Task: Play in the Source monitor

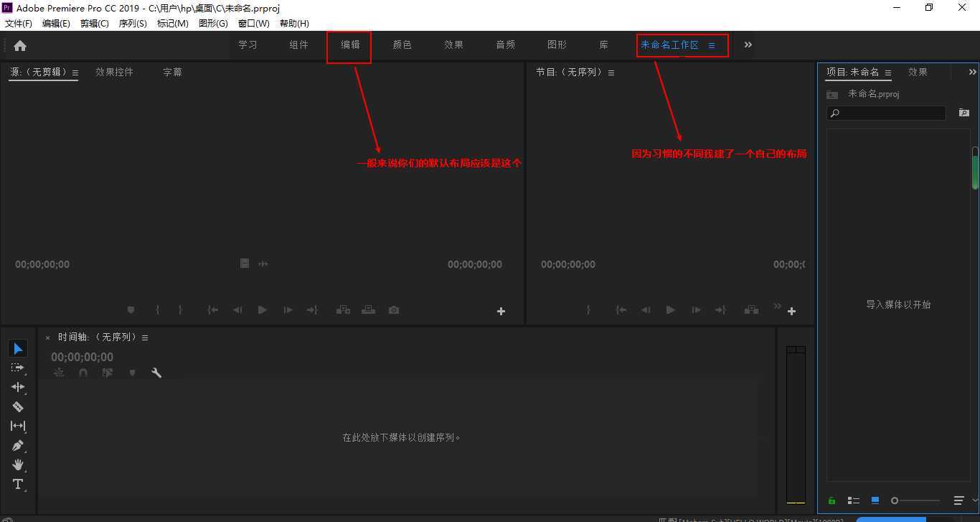Action: (262, 310)
